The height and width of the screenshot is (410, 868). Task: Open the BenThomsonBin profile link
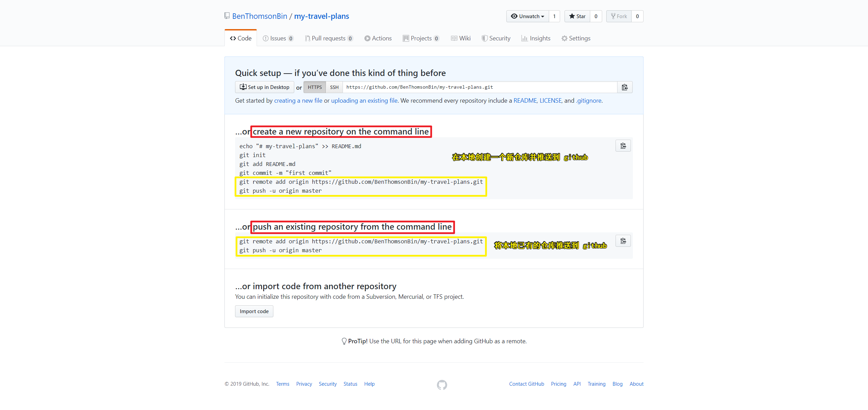pos(260,16)
